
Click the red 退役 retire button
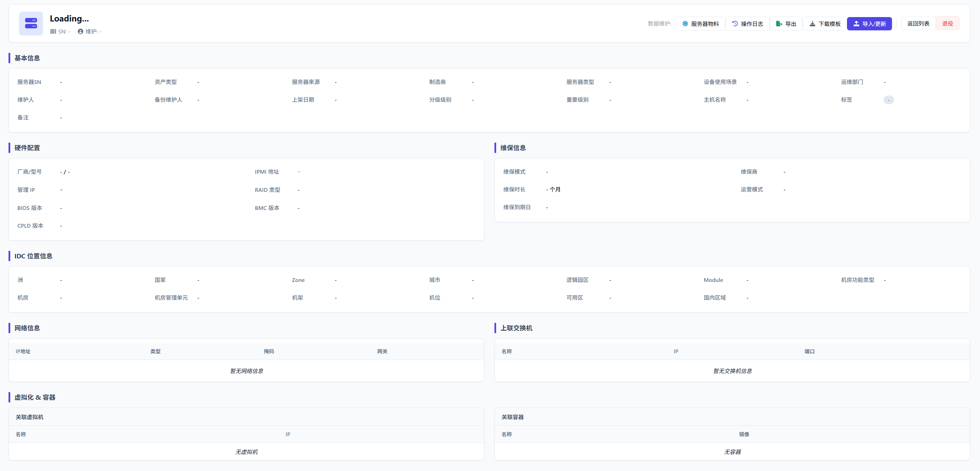947,24
